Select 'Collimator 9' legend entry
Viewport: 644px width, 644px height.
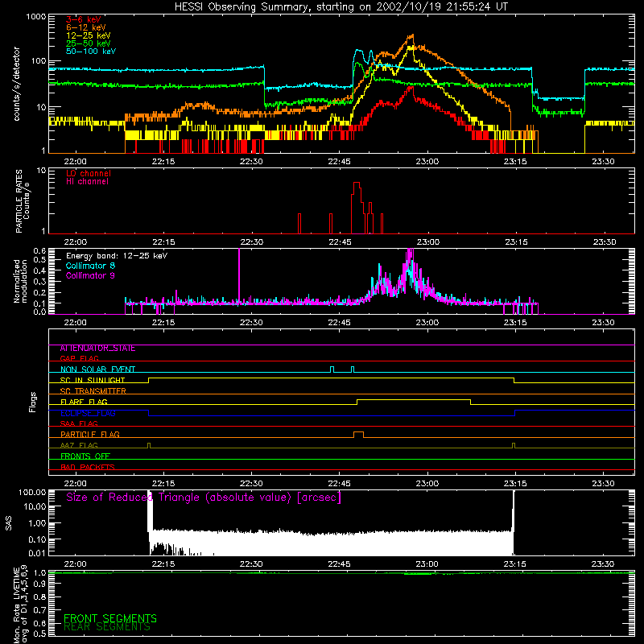tap(90, 275)
